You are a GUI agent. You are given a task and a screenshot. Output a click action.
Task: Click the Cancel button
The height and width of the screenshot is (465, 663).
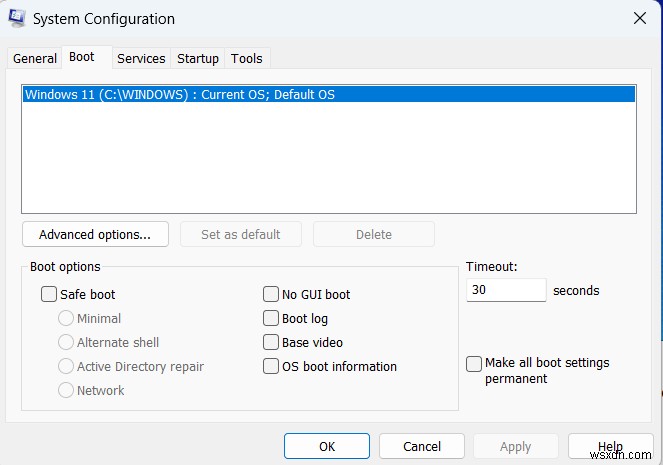tap(422, 446)
